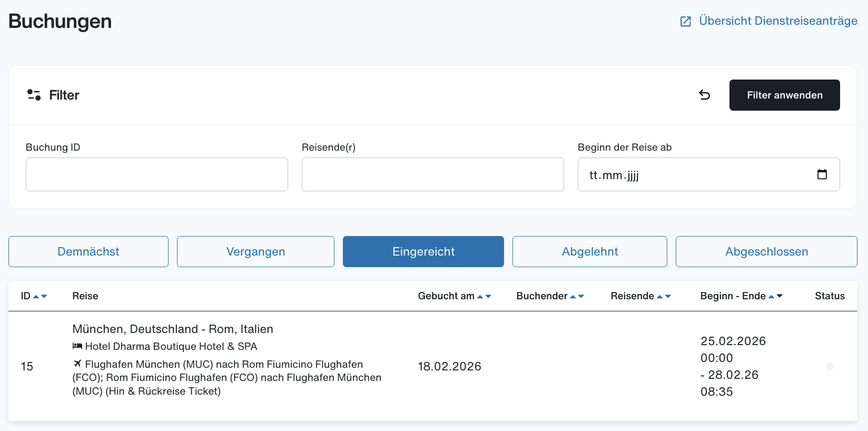Viewport: 868px width, 431px height.
Task: Click the flight details text for booking 15
Action: pos(227,378)
